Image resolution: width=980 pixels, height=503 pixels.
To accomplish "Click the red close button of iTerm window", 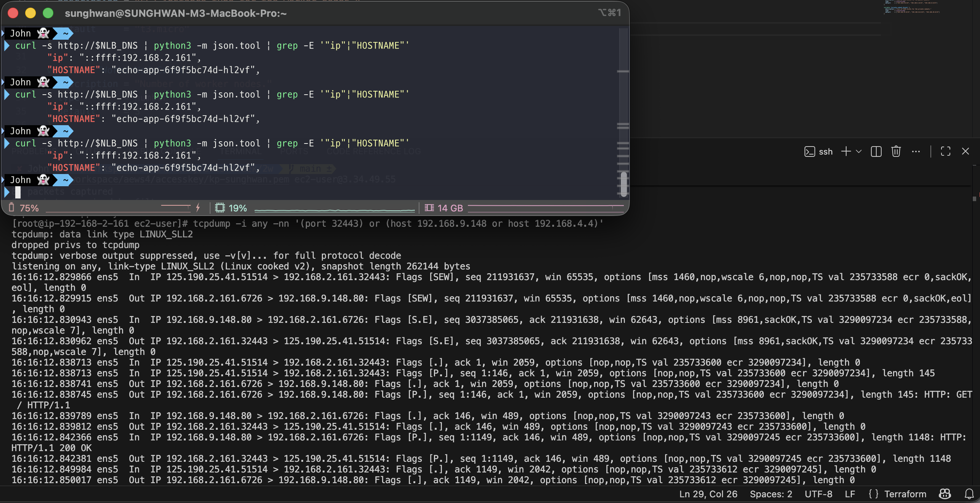I will click(x=13, y=13).
